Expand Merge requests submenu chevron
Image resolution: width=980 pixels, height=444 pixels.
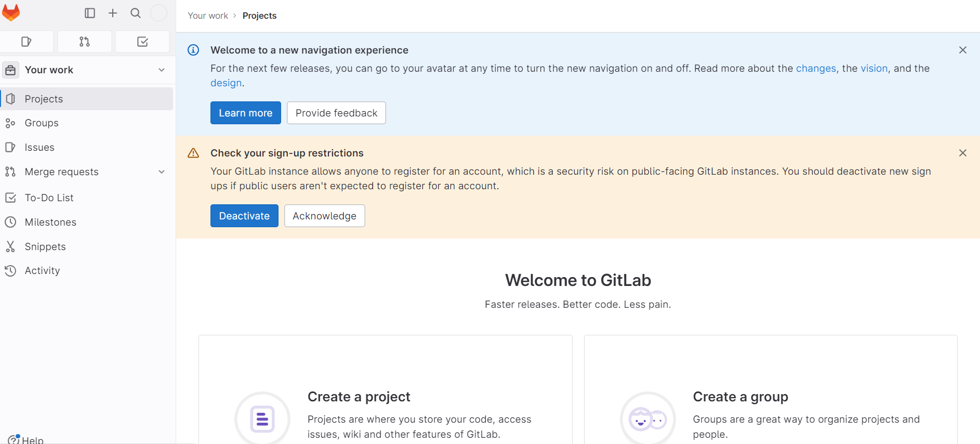coord(162,172)
